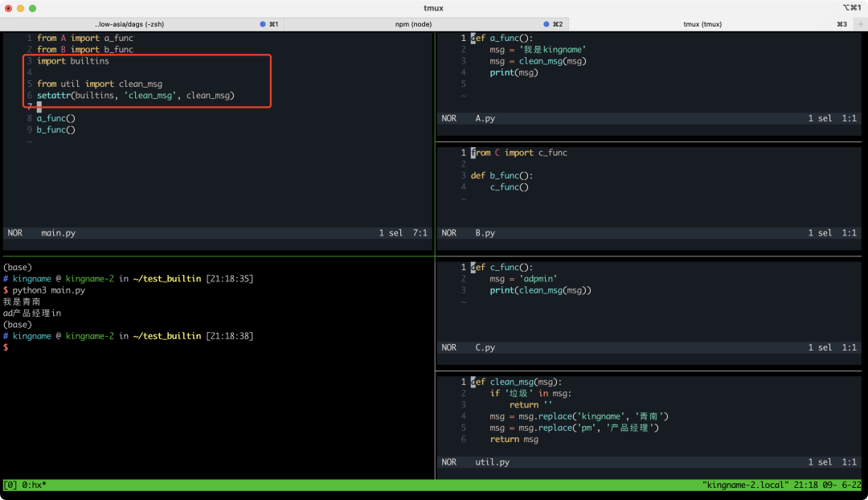This screenshot has height=500, width=868.
Task: Click blue activity dot on npm tab
Action: point(547,24)
